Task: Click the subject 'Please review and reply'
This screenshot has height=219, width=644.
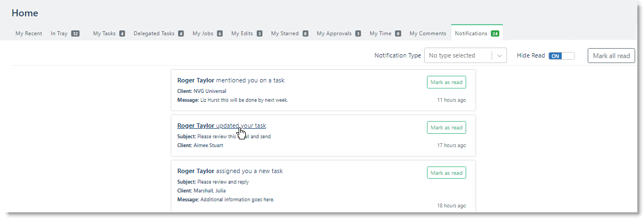Action: (x=223, y=181)
